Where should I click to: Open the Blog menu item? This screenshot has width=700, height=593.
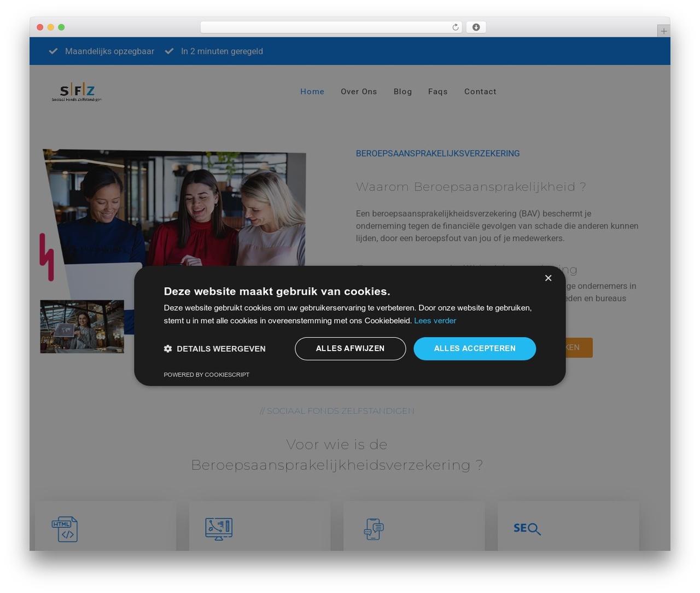[402, 91]
